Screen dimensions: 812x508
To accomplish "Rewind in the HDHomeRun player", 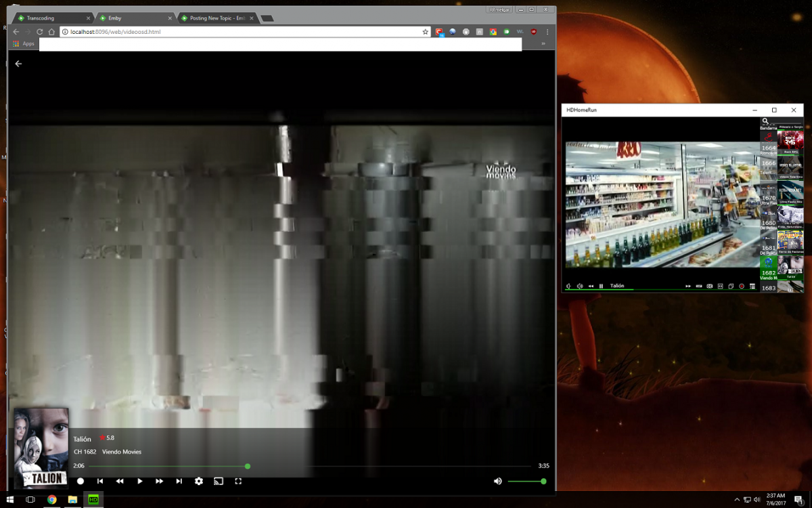I will 591,286.
